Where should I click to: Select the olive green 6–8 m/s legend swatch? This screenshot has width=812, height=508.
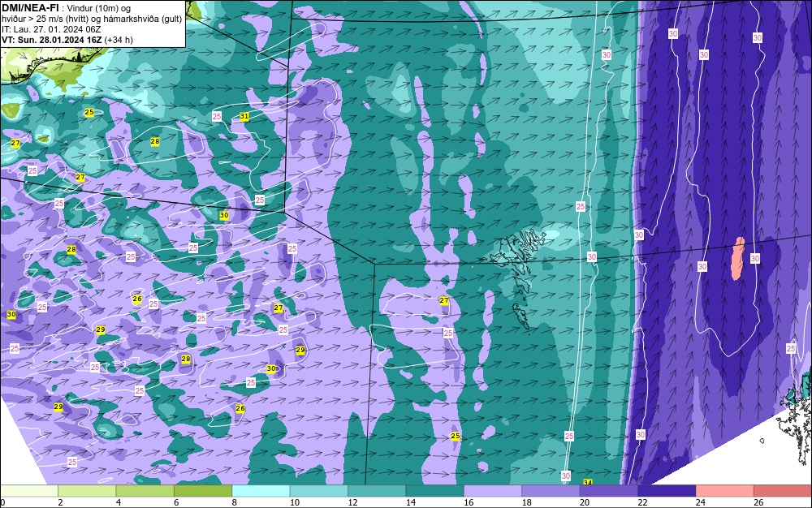pos(203,491)
